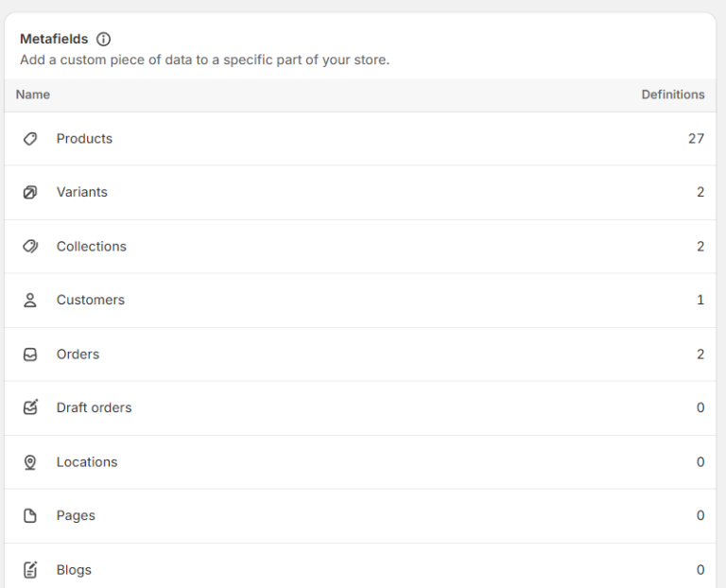726x588 pixels.
Task: Click the Metafields info icon
Action: coord(103,40)
